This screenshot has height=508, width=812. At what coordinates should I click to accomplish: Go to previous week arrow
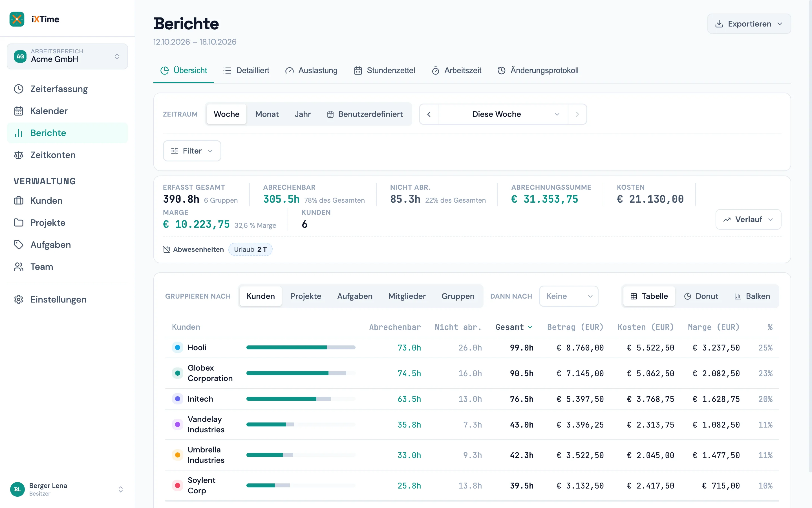click(429, 114)
